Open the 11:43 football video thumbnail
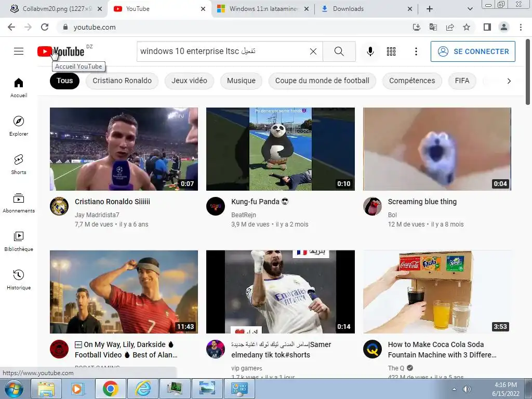The image size is (532, 399). point(124,292)
